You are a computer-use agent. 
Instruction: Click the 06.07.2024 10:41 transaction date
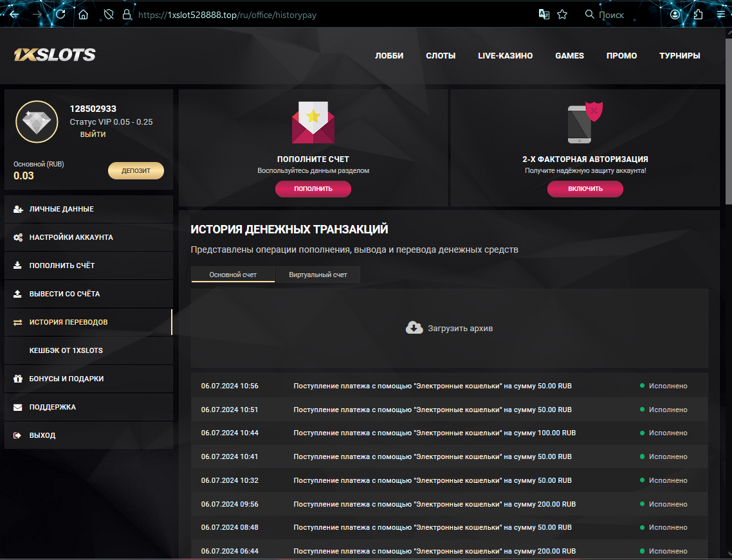click(x=230, y=457)
